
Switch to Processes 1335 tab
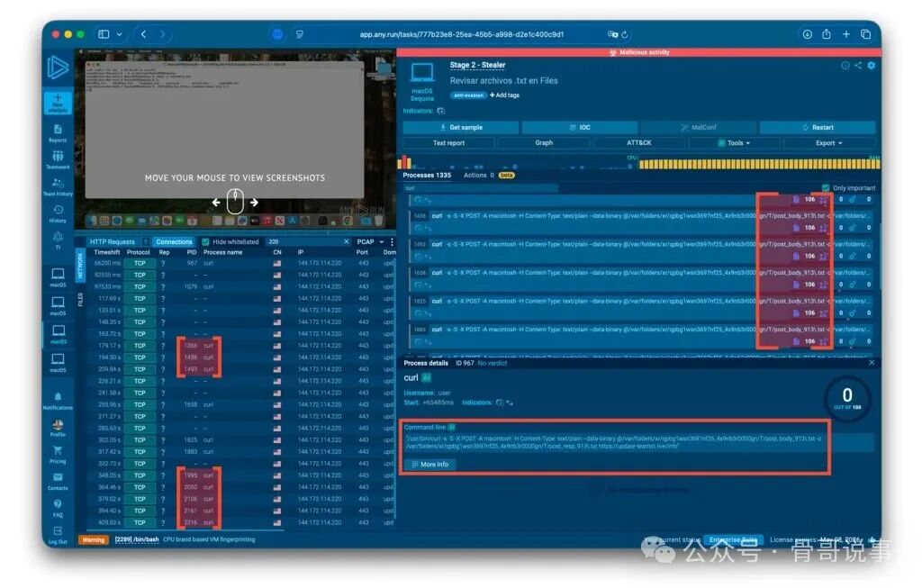coord(427,176)
